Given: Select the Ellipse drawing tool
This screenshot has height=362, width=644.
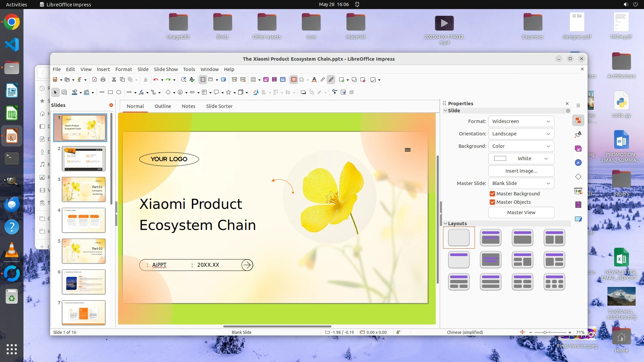Looking at the screenshot, I should 119,92.
